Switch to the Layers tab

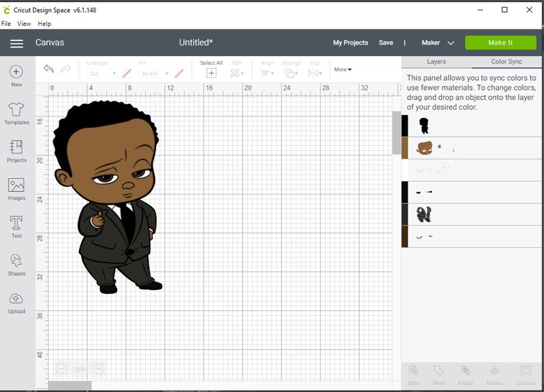[x=436, y=62]
